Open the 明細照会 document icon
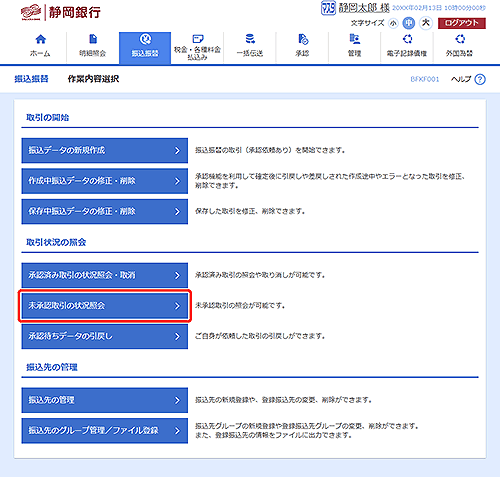The width and height of the screenshot is (500, 477). [x=93, y=39]
